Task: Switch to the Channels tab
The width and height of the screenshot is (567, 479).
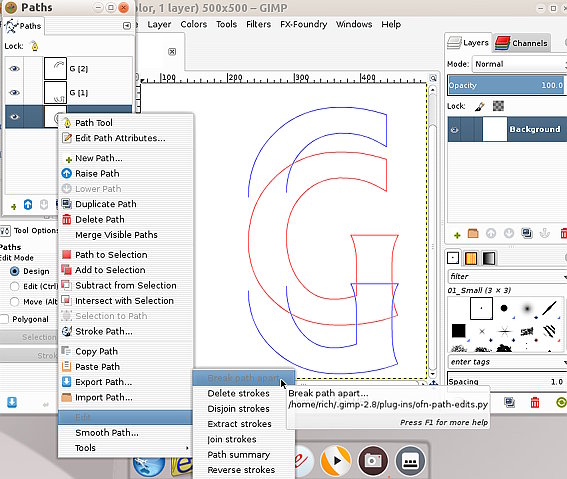Action: (x=521, y=43)
